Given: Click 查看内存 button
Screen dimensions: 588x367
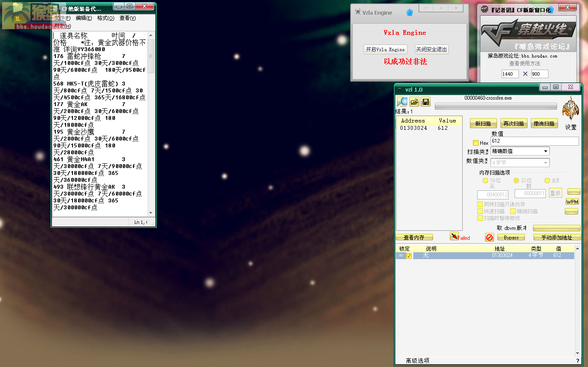Looking at the screenshot, I should pyautogui.click(x=414, y=237).
